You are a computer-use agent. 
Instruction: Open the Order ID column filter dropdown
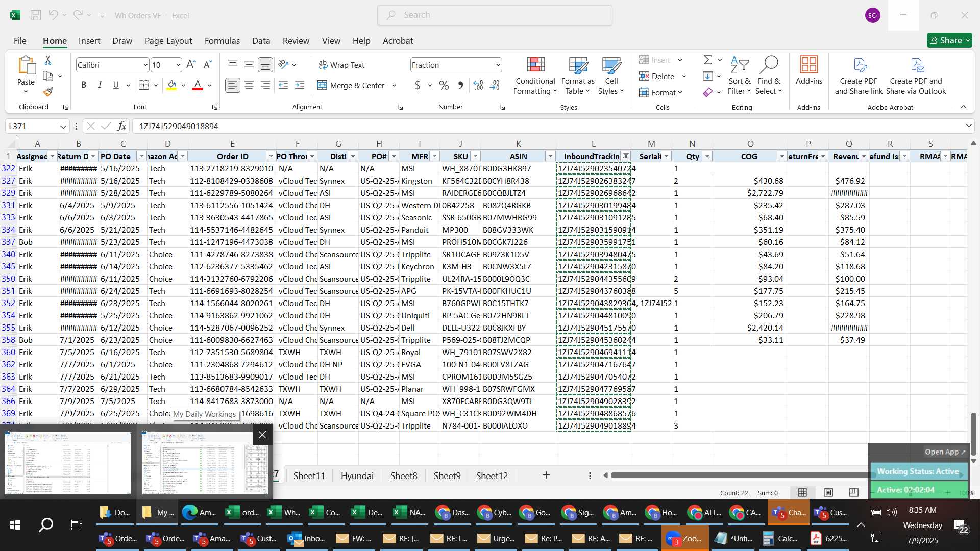[x=271, y=156]
